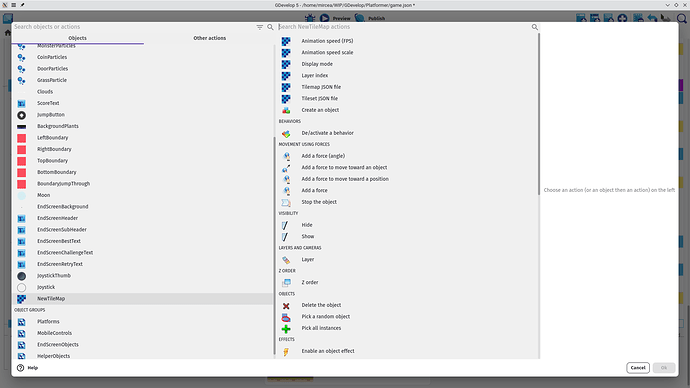
Task: Pick the TopBoundary object
Action: [143, 161]
